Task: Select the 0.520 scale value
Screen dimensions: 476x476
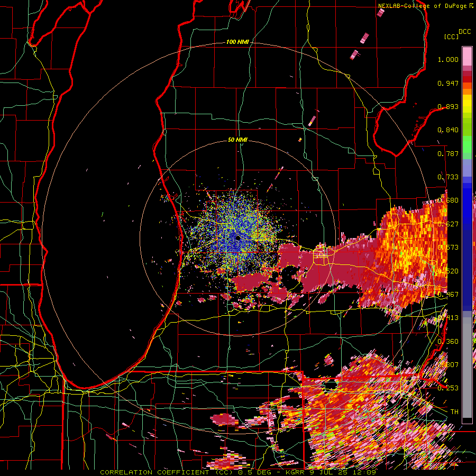Action: (448, 271)
